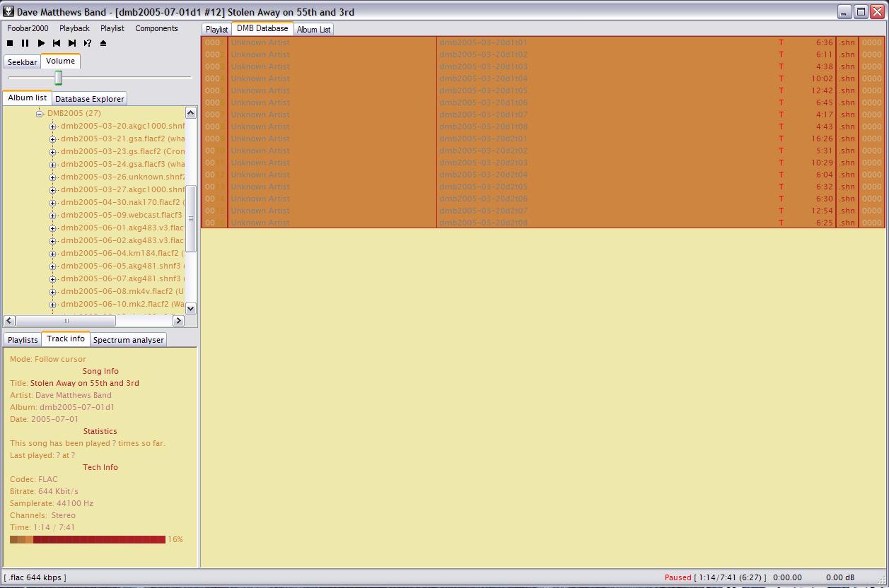The image size is (889, 588).
Task: Collapse the DMB2005 (27) tree node
Action: tap(40, 114)
